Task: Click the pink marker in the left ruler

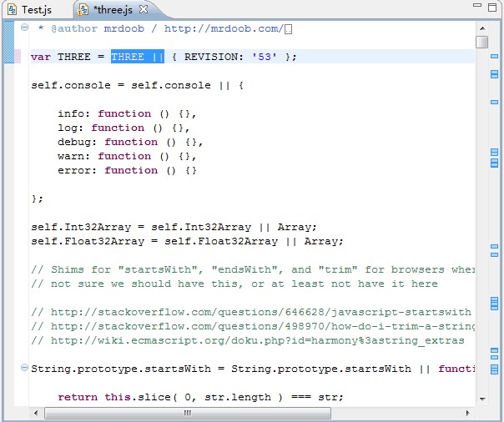Action: click(x=18, y=56)
